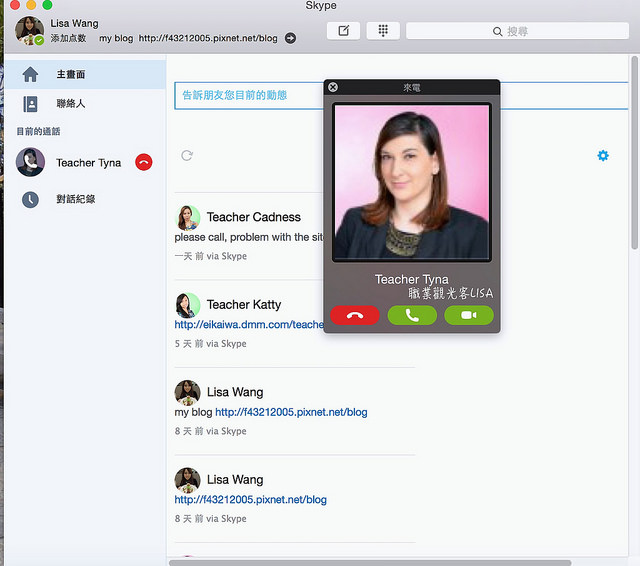This screenshot has width=640, height=566.
Task: Open the settings gear icon
Action: coord(602,156)
